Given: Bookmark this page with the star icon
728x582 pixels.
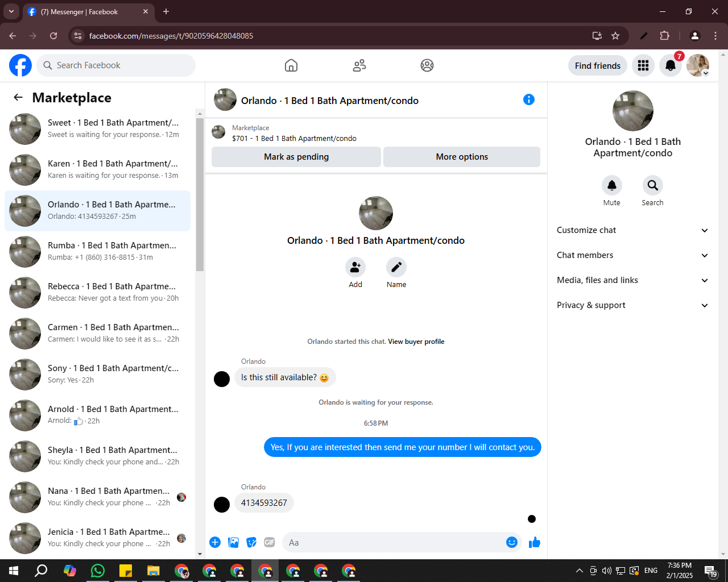Looking at the screenshot, I should click(615, 36).
